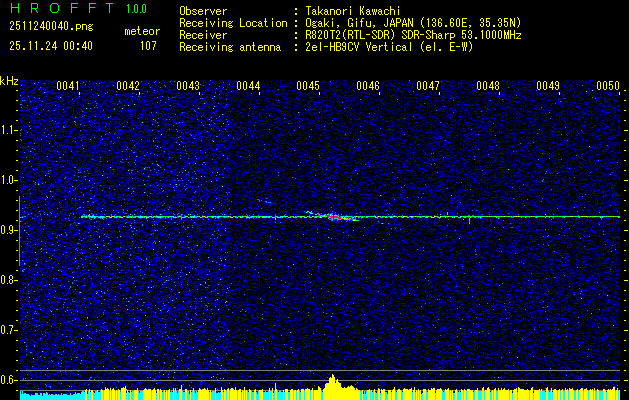Click the version number 1.0.0
629x400 pixels.
[136, 9]
